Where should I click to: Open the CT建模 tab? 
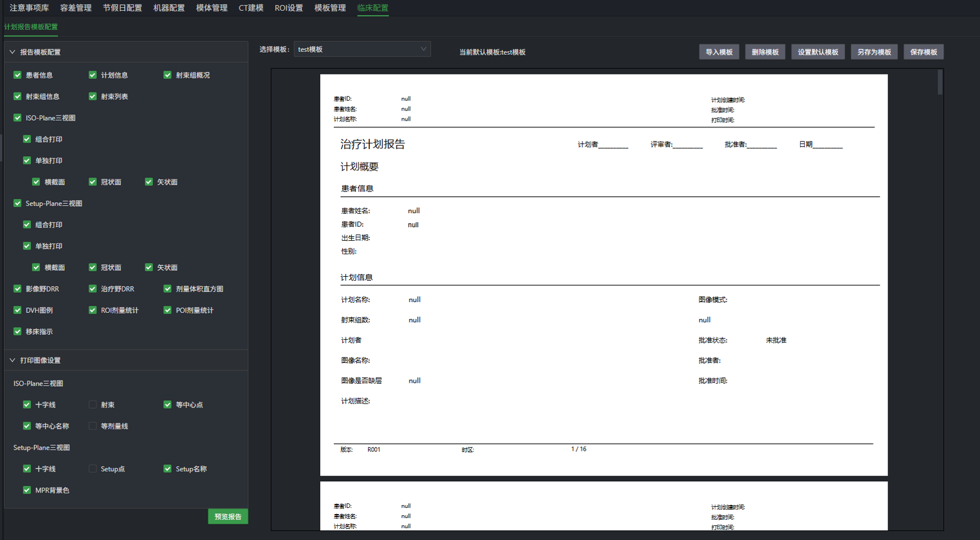pyautogui.click(x=251, y=8)
